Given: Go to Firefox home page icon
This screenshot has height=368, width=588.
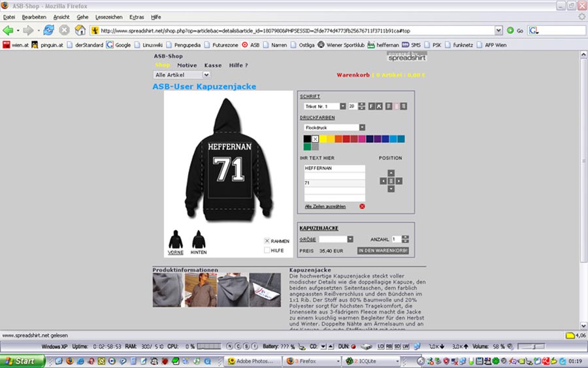Looking at the screenshot, I should click(x=80, y=30).
